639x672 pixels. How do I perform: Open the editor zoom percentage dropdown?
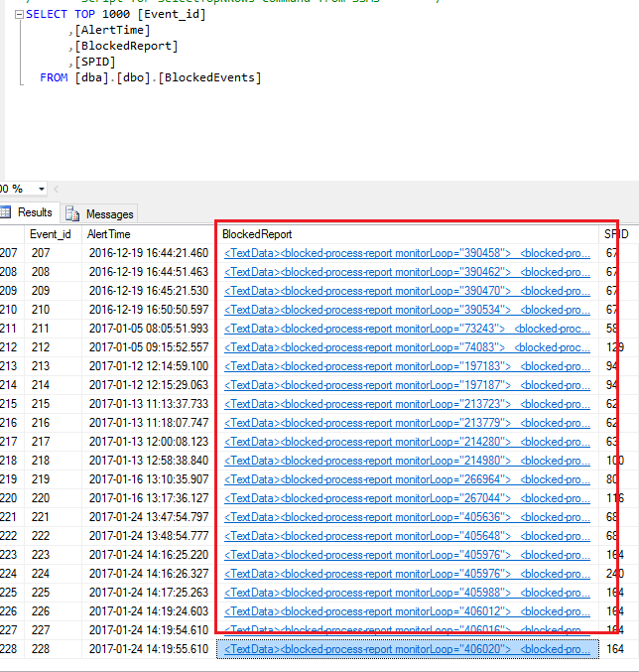tap(41, 189)
